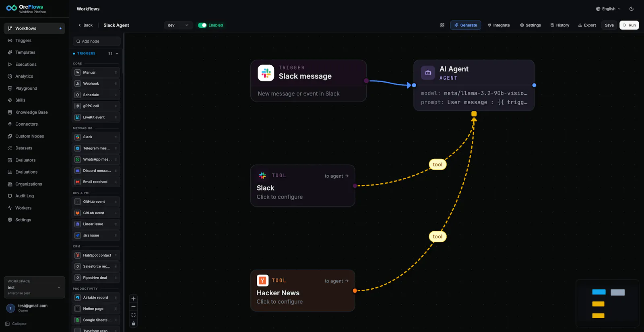Navigate to Executions
Viewport: 644px width, 332px height.
click(34, 64)
